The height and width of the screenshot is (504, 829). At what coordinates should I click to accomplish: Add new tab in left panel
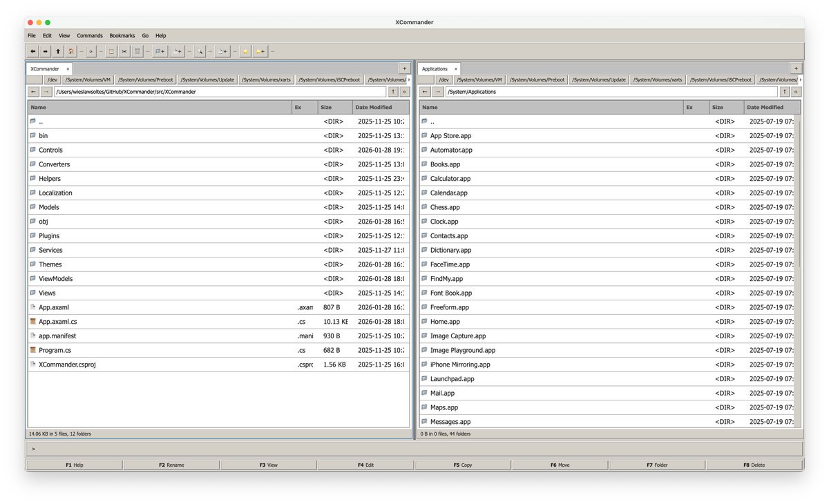pyautogui.click(x=403, y=68)
